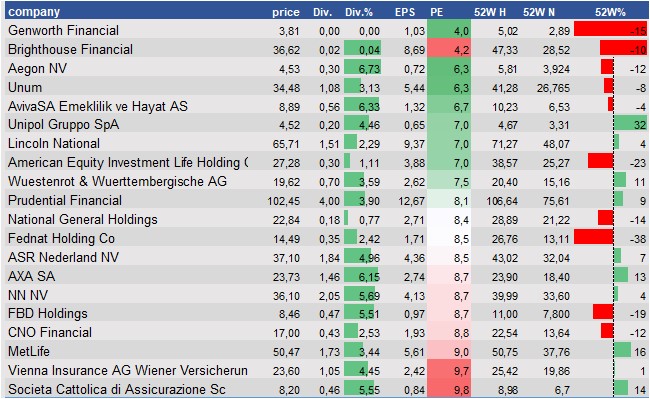650x399 pixels.
Task: Select the Genworth Financial row name
Action: click(63, 30)
